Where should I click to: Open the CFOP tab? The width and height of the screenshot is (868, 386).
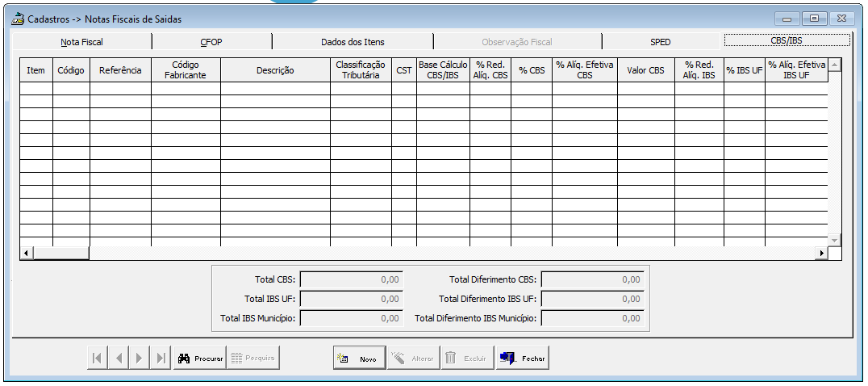pyautogui.click(x=211, y=42)
